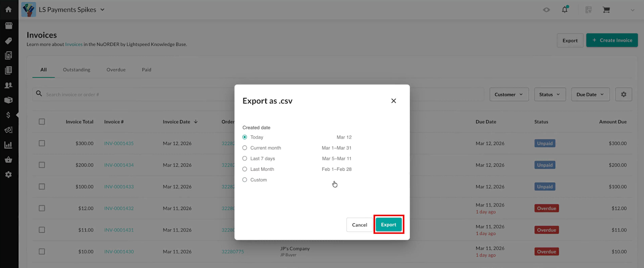This screenshot has width=644, height=268.
Task: Open the notifications bell
Action: coord(565,10)
